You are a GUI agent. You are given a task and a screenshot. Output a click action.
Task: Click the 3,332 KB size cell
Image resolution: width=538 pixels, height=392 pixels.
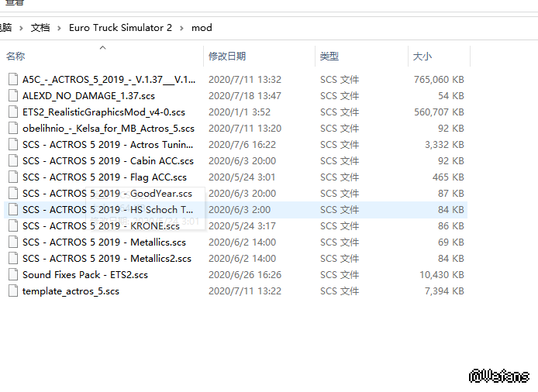[444, 145]
